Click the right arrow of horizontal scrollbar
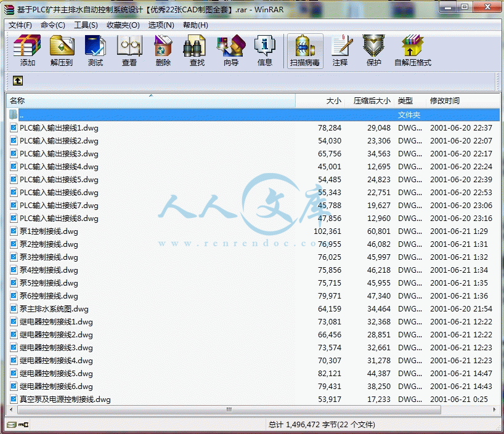Image resolution: width=504 pixels, height=434 pixels. [494, 409]
